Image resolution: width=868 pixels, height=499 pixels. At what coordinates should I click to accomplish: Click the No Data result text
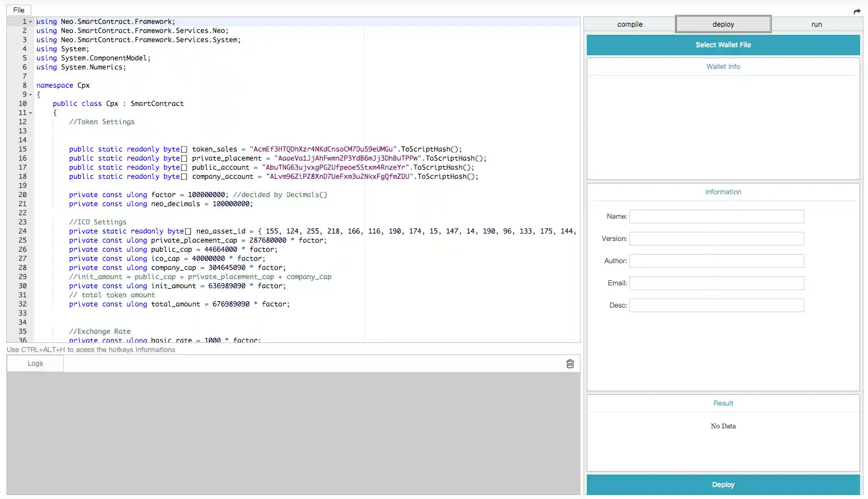coord(723,426)
